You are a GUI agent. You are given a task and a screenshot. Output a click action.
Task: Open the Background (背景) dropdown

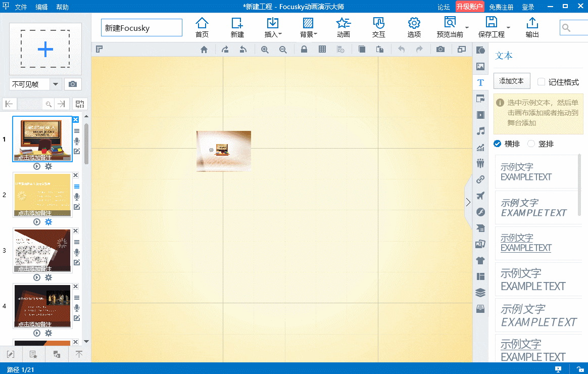click(308, 27)
